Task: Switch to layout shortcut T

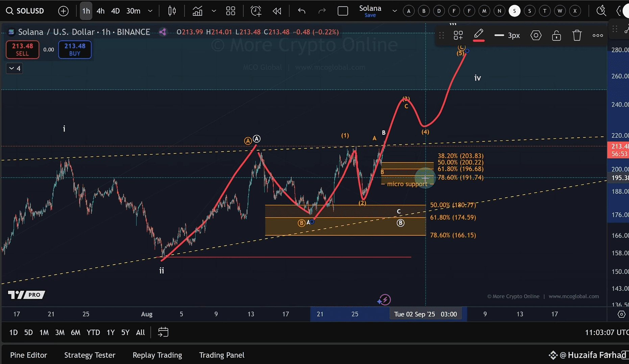Action: coord(545,11)
